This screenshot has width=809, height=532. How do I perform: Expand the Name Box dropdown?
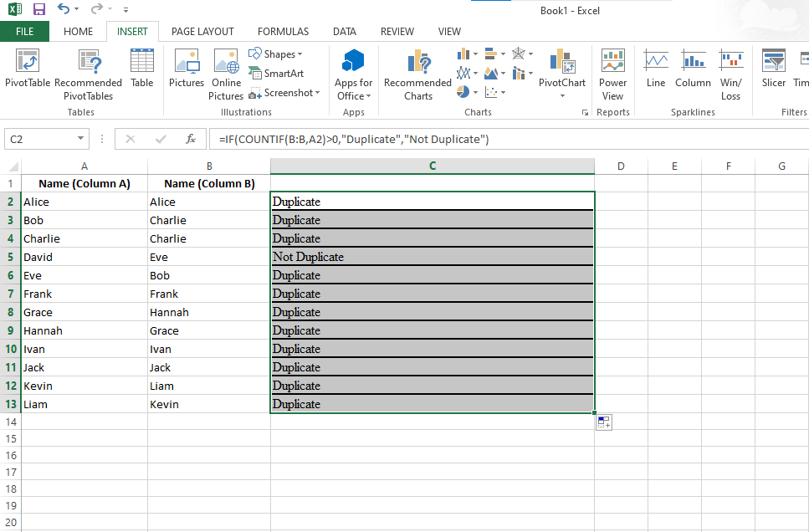(x=81, y=139)
